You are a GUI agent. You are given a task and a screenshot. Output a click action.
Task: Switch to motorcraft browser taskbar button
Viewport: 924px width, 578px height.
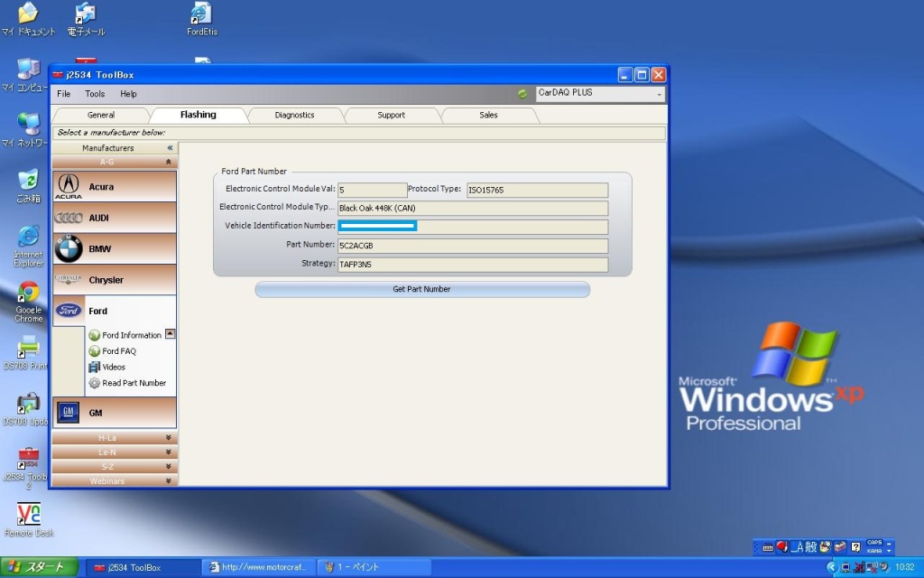tap(259, 567)
